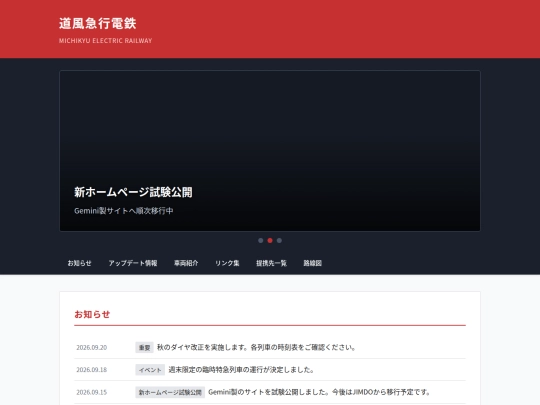Click the 2026.09.15 news date

[x=92, y=392]
